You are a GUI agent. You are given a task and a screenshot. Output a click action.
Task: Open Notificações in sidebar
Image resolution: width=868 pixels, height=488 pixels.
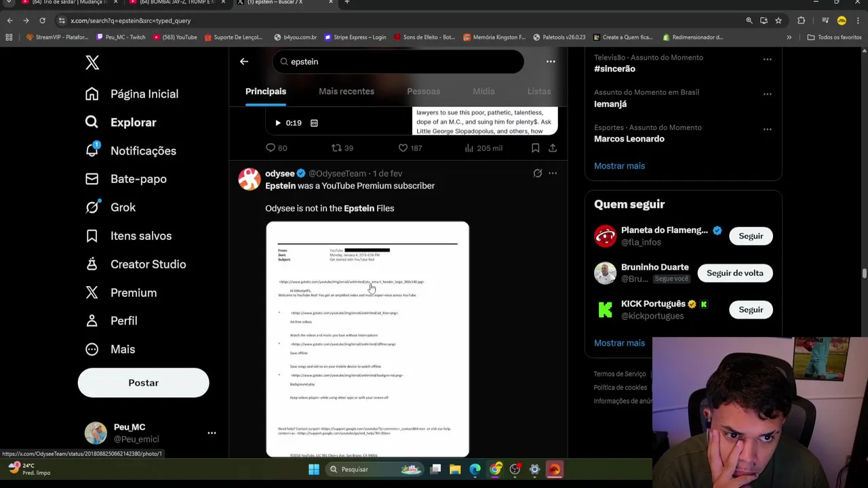(130, 150)
